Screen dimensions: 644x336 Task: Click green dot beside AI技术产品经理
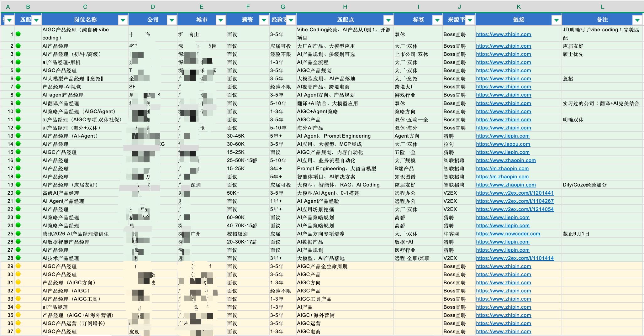tap(18, 258)
